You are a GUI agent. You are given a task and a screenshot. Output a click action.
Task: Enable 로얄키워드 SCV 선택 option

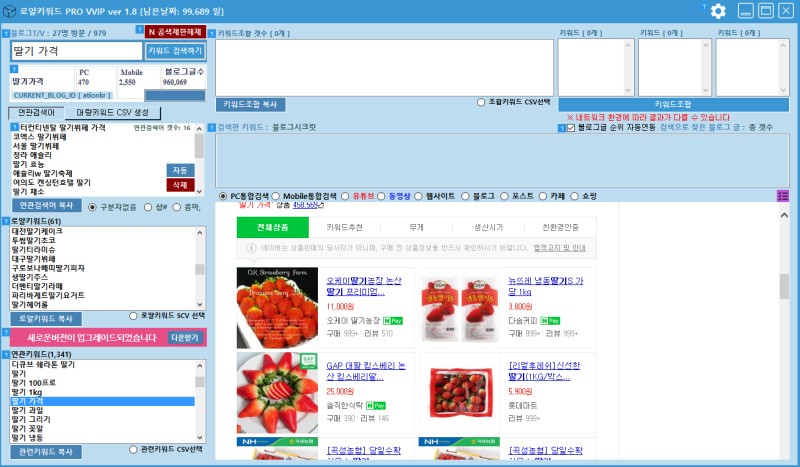(133, 316)
